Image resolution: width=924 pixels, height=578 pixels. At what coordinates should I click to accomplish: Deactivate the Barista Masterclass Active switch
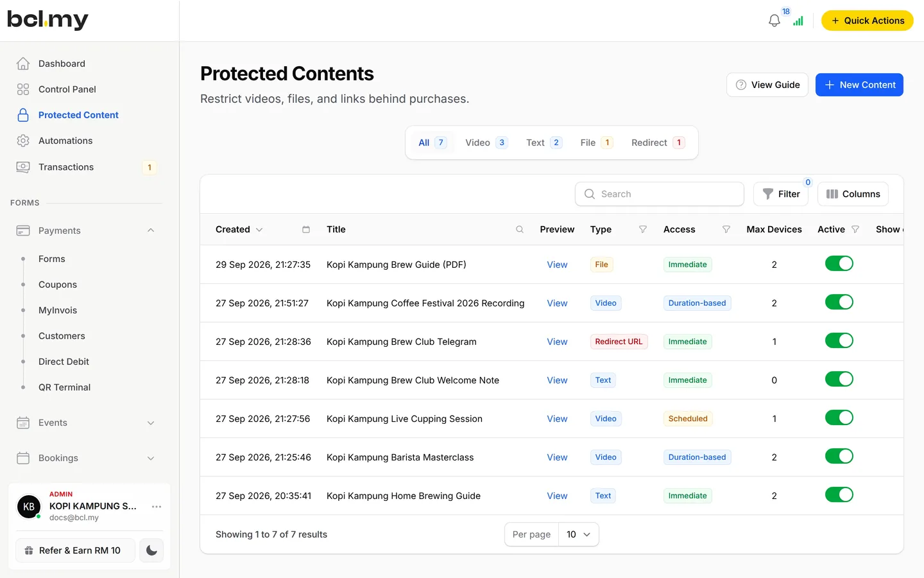tap(839, 456)
